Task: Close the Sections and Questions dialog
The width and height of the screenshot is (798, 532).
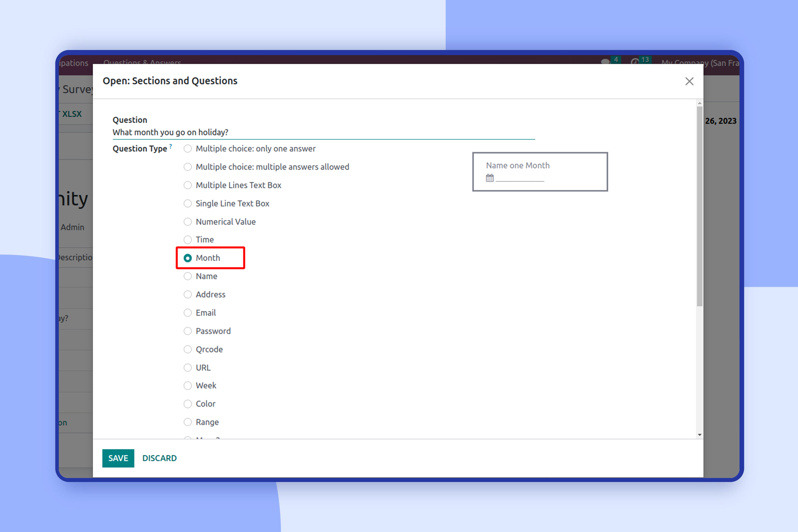Action: tap(689, 81)
